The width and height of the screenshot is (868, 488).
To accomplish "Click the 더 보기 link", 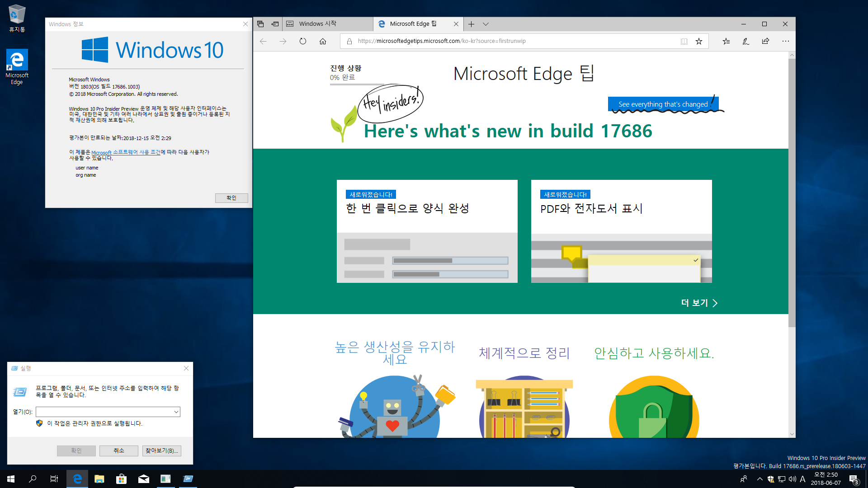I will [699, 303].
